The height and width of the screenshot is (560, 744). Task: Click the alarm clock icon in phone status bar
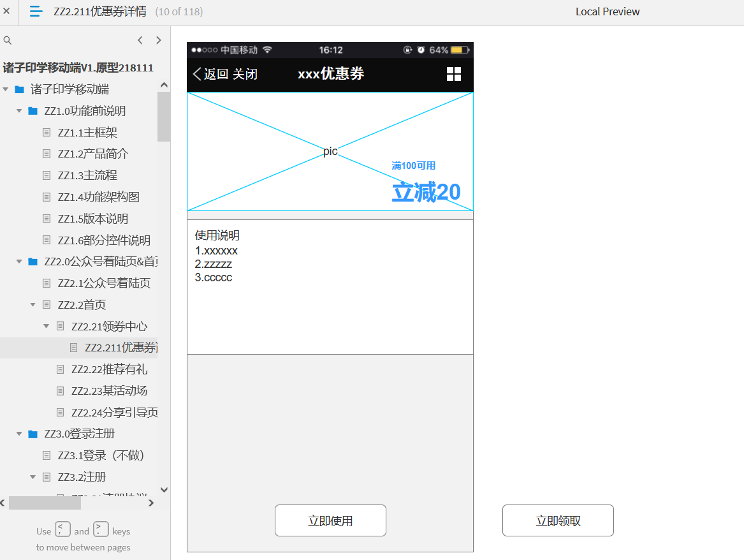(421, 50)
